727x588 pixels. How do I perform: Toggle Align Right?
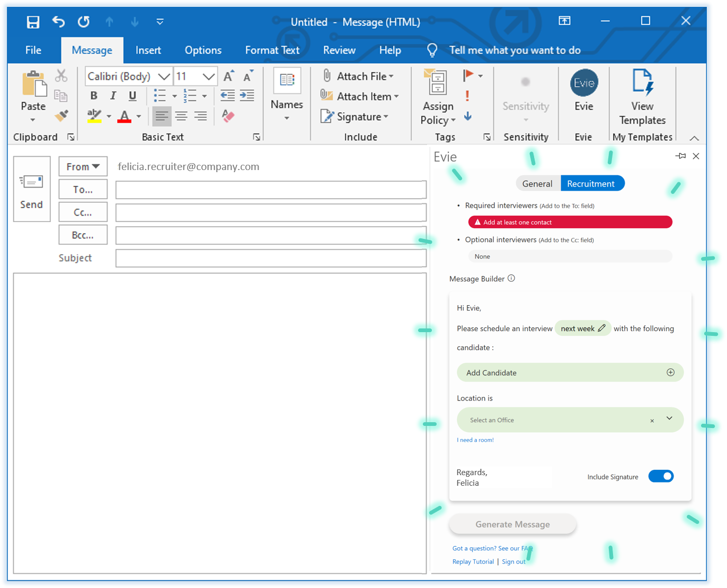pyautogui.click(x=200, y=116)
